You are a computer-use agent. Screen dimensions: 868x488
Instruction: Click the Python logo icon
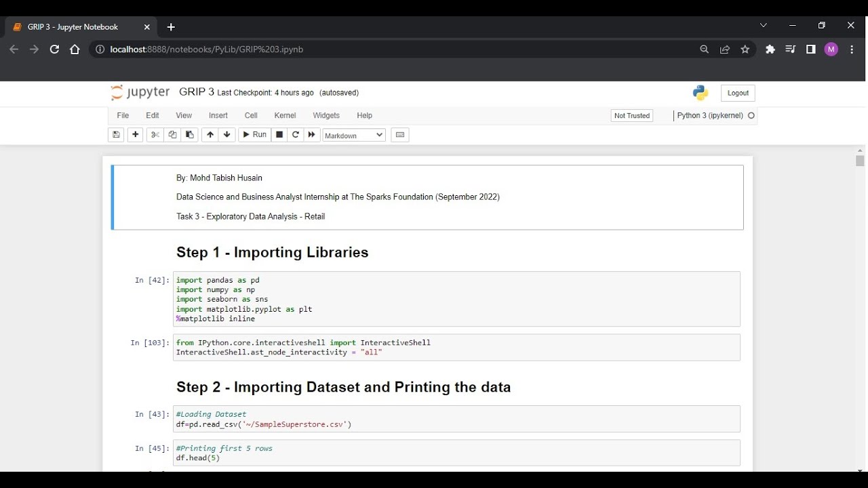(x=701, y=93)
